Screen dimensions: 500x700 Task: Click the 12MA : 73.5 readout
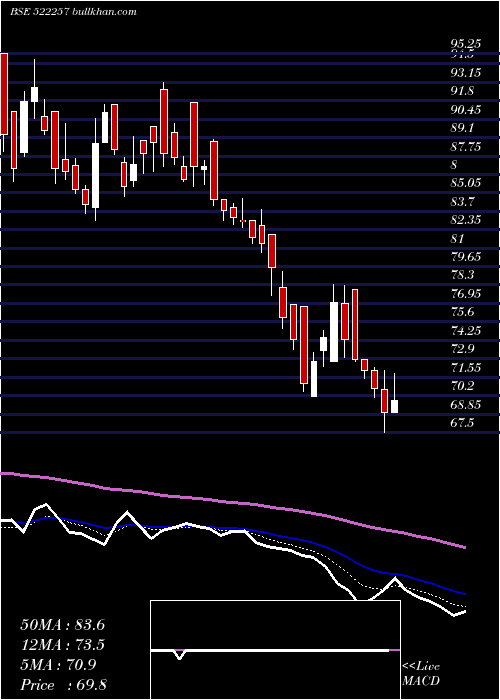[62, 645]
